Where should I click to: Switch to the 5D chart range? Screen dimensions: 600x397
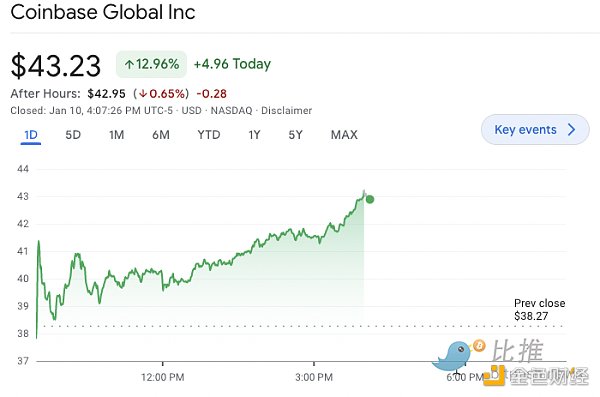tap(73, 135)
